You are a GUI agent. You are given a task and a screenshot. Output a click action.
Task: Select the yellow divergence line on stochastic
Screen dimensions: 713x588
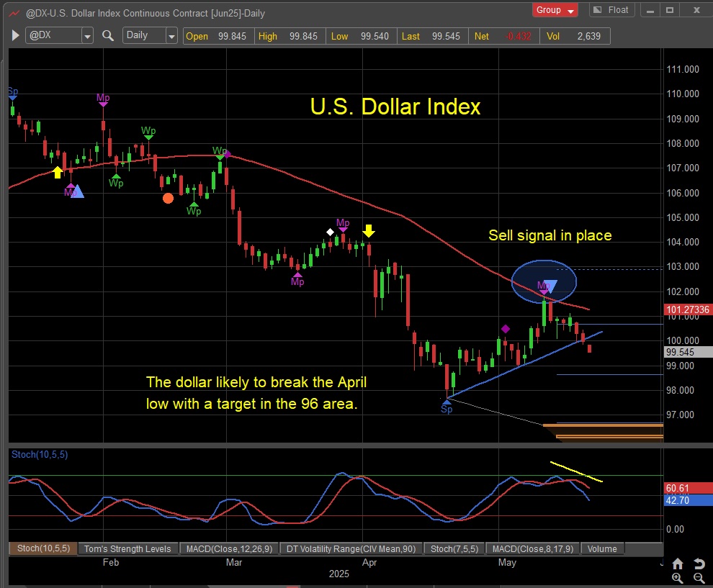pos(576,471)
